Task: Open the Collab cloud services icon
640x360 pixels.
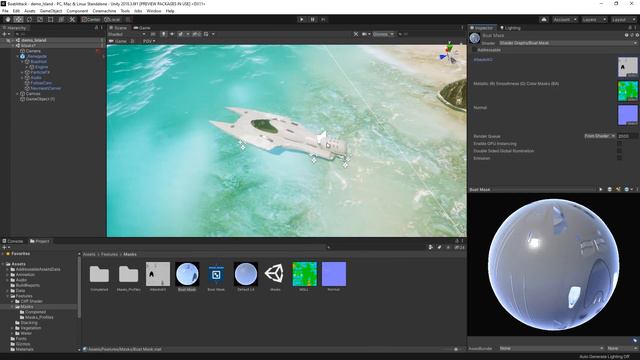Action: click(544, 19)
